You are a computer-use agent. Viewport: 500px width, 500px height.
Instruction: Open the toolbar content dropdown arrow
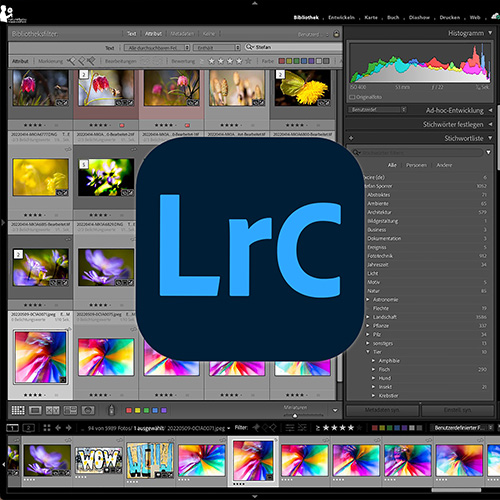click(335, 411)
